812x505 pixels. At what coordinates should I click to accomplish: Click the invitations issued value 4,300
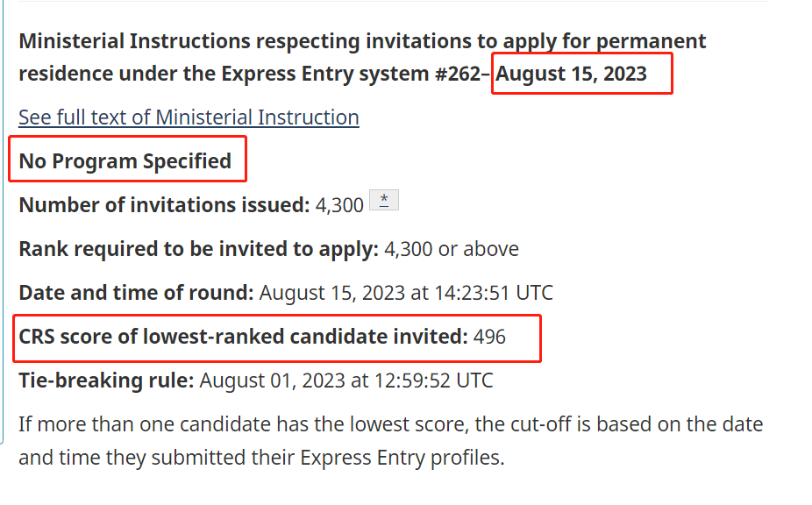pos(339,206)
